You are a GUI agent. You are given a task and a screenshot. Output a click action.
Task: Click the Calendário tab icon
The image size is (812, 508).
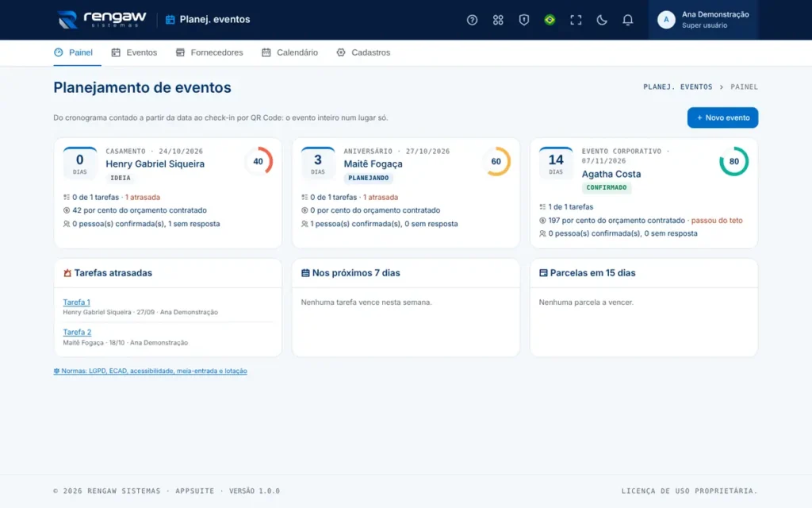[266, 52]
